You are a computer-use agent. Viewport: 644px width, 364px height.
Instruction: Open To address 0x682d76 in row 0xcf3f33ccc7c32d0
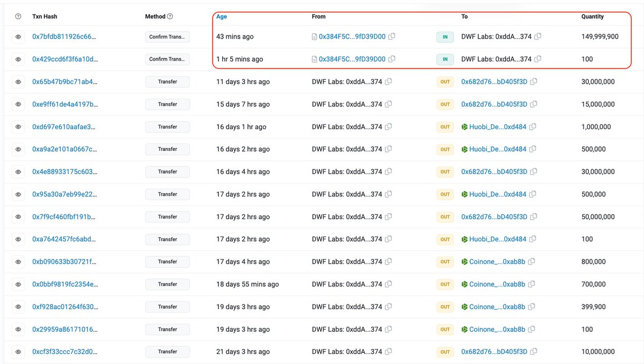(x=494, y=352)
